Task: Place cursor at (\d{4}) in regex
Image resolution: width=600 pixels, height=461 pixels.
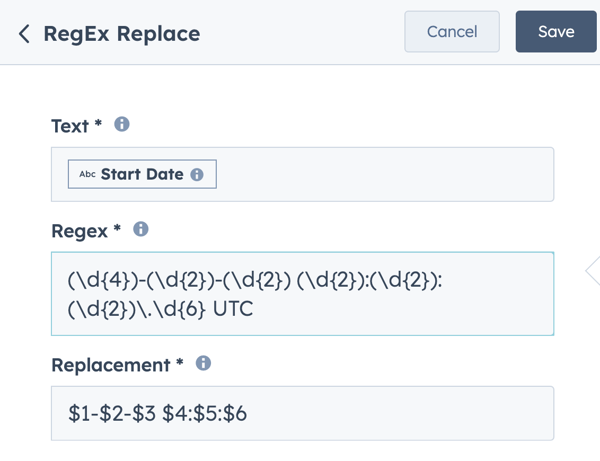Action: [103, 280]
